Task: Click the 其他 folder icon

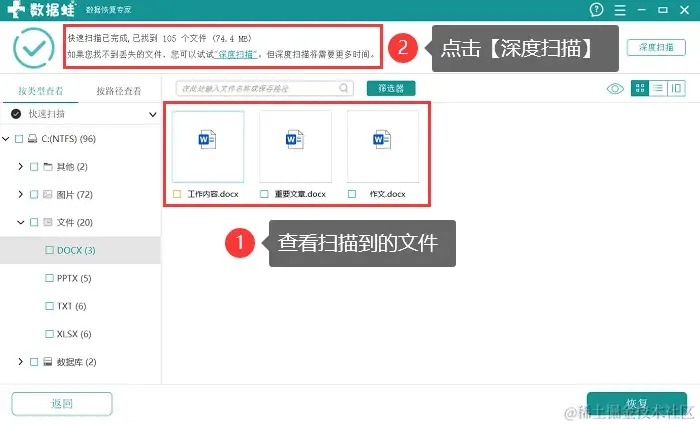Action: [48, 167]
